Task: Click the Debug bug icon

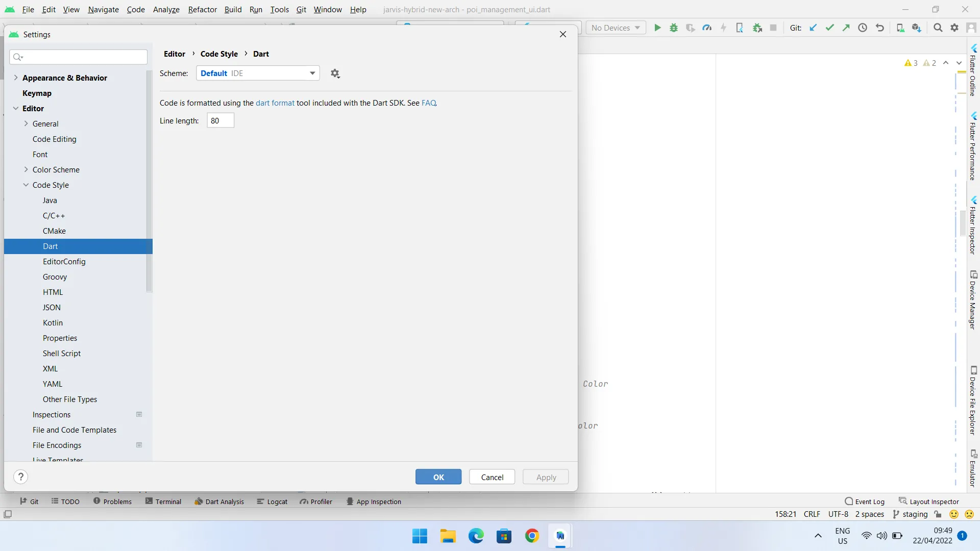Action: pos(674,28)
